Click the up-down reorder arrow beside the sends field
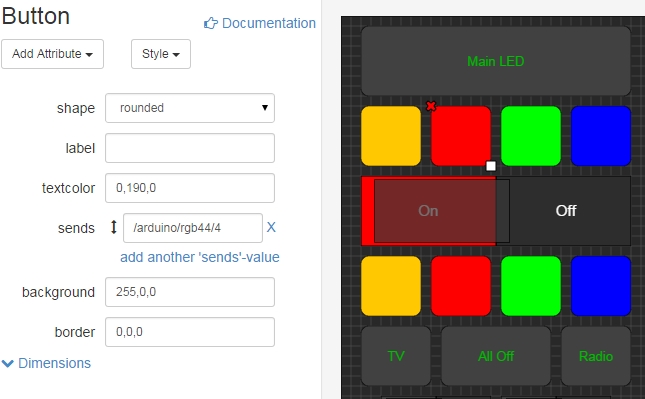The height and width of the screenshot is (399, 645). (114, 227)
